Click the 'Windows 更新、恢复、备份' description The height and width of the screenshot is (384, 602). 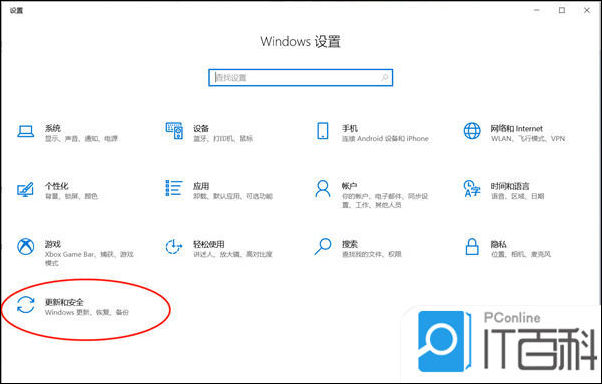click(87, 313)
